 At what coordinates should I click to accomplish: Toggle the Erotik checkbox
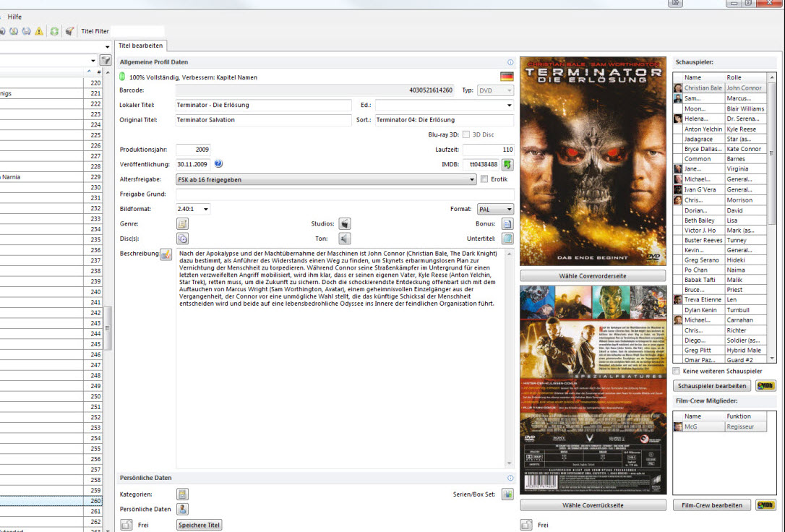click(484, 179)
